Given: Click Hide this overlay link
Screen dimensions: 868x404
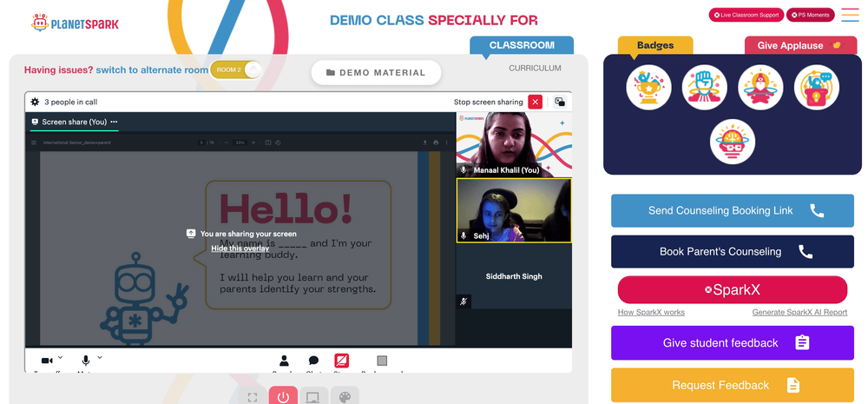Looking at the screenshot, I should (x=240, y=248).
